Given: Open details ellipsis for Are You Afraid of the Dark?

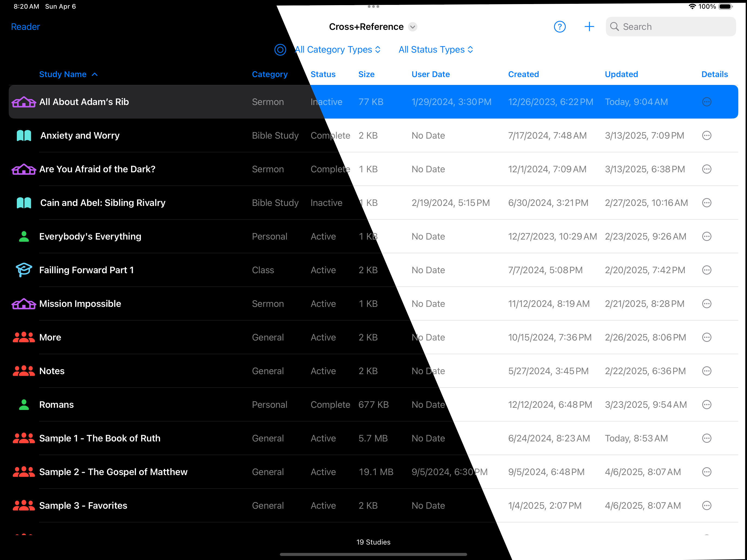Looking at the screenshot, I should (x=707, y=169).
